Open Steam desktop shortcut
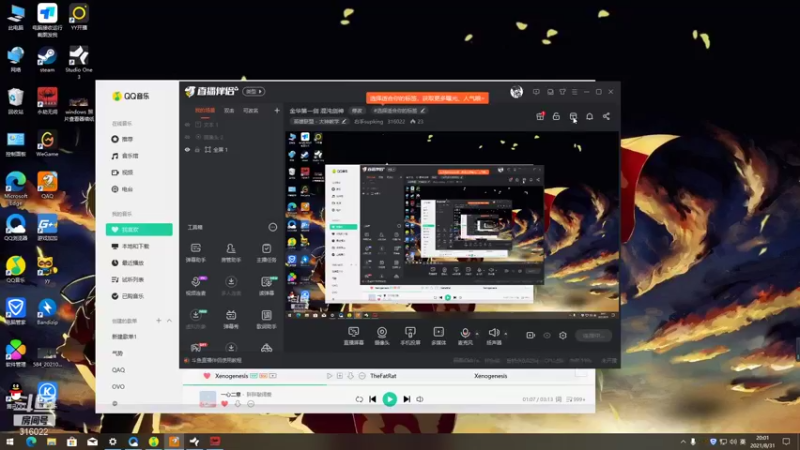Viewport: 800px width, 450px height. [x=47, y=60]
